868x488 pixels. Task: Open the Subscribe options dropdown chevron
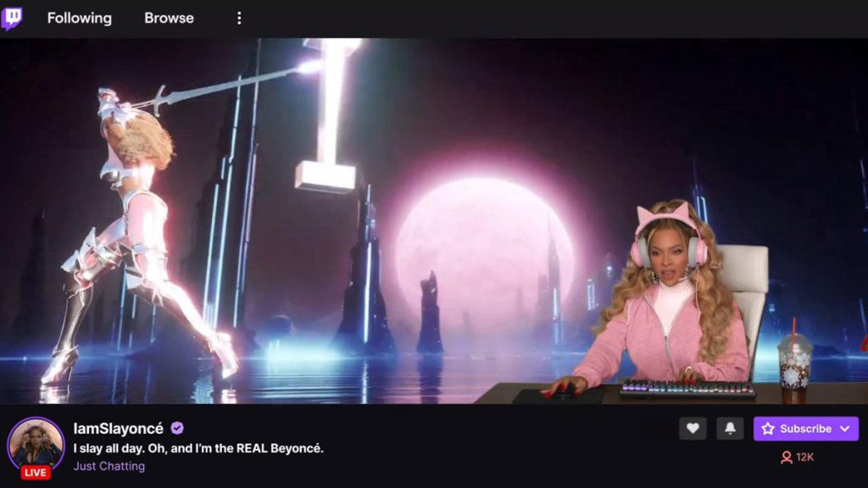pyautogui.click(x=844, y=429)
